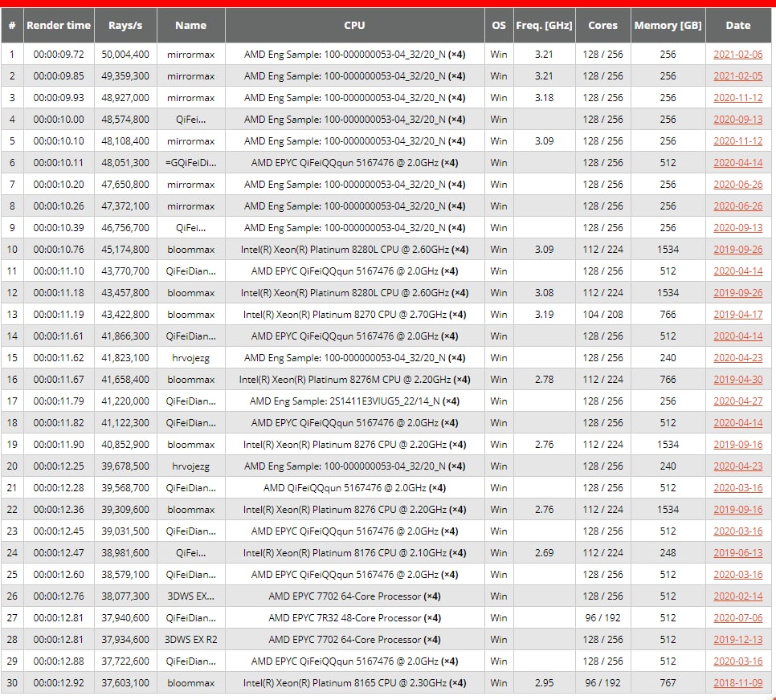Select the frequency value 3.18
776x700 pixels.
pyautogui.click(x=545, y=98)
